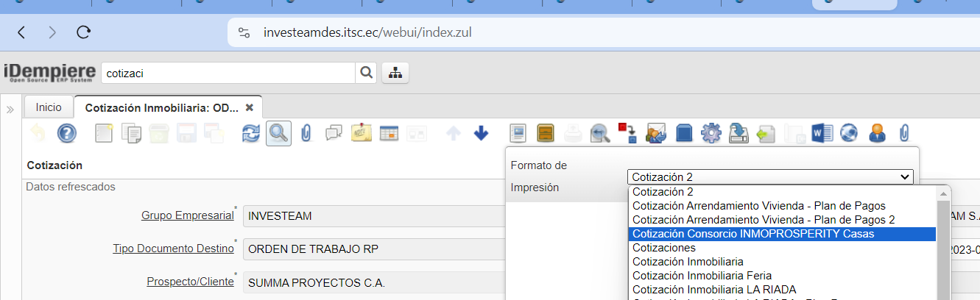Open the Archive viewer cabinet icon
Viewport: 980px width, 300px height.
pyautogui.click(x=546, y=133)
